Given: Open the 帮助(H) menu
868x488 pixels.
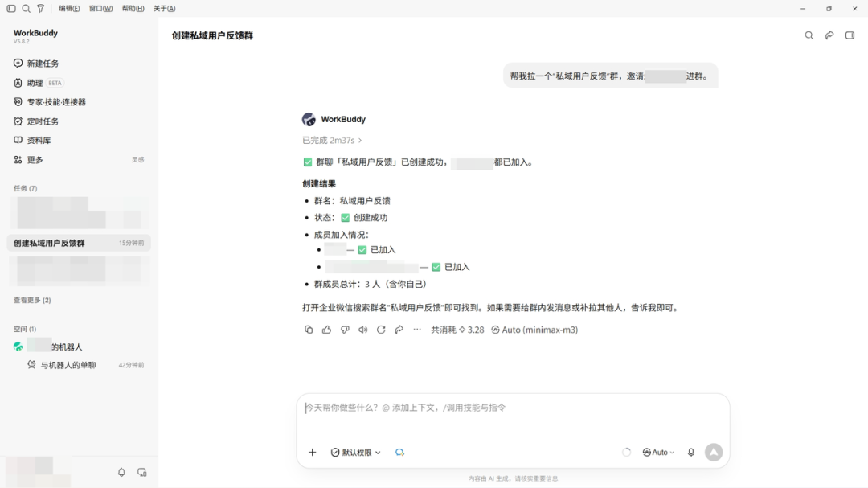Looking at the screenshot, I should click(133, 8).
